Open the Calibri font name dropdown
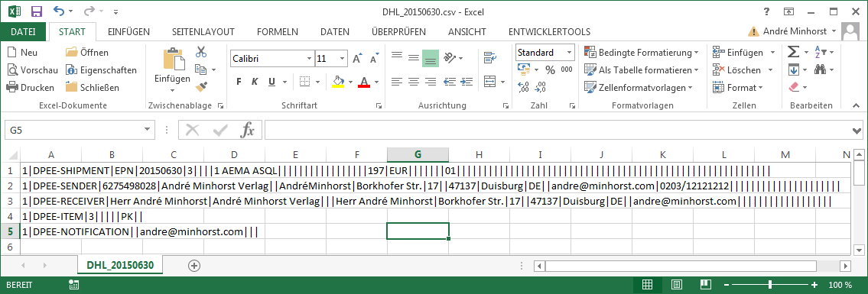The width and height of the screenshot is (868, 294). pos(309,59)
